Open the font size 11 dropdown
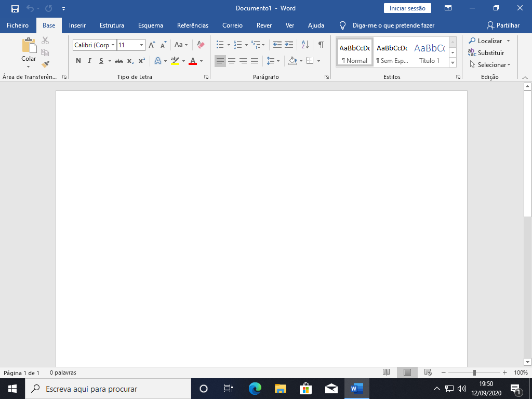The width and height of the screenshot is (532, 399). pyautogui.click(x=141, y=45)
